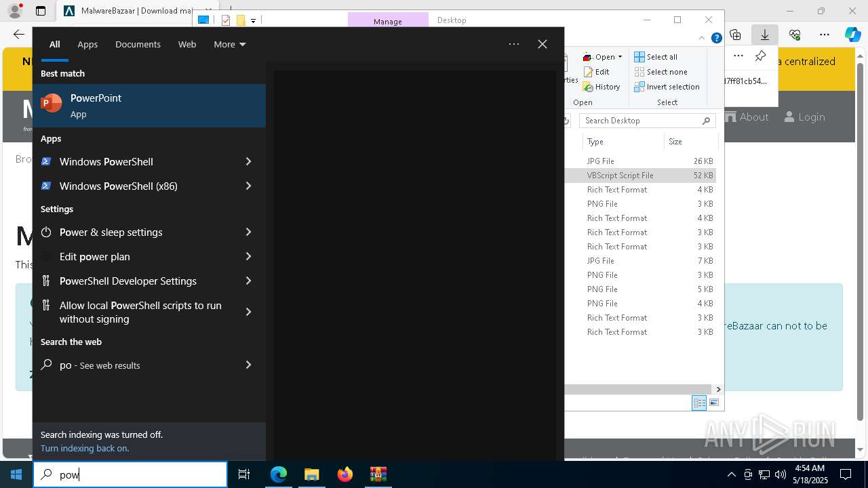Open the PowerPoint app best match
This screenshot has width=868, height=488.
149,106
